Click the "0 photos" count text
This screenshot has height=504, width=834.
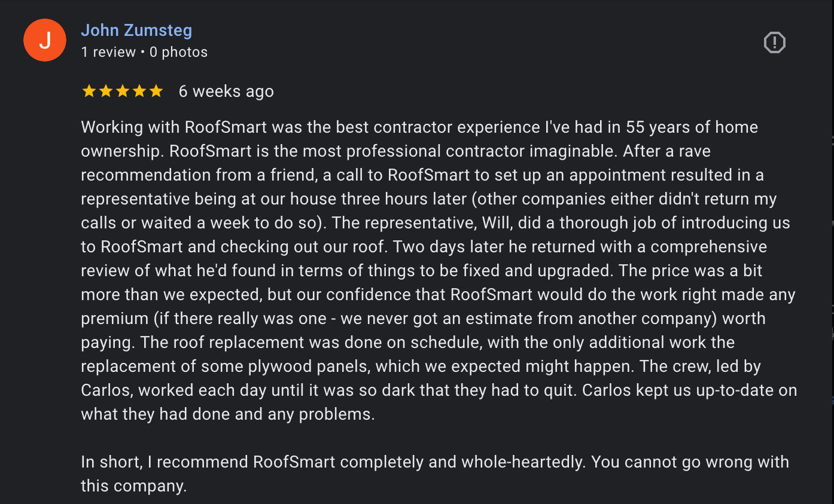pyautogui.click(x=178, y=52)
